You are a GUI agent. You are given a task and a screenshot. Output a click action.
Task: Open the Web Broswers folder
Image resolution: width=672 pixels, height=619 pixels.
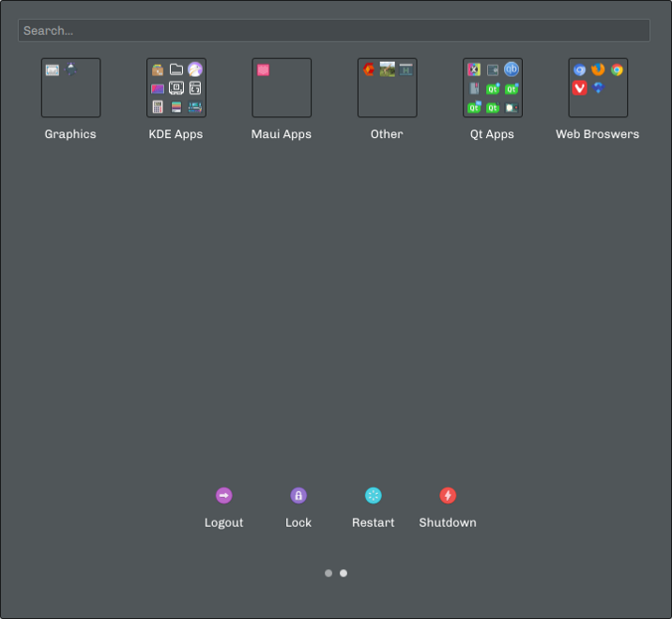point(598,88)
